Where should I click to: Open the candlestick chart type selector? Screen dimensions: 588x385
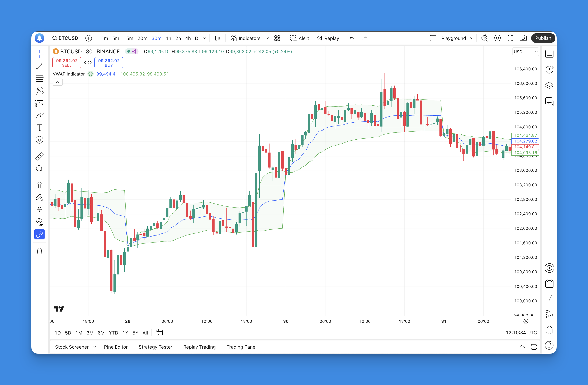click(217, 38)
